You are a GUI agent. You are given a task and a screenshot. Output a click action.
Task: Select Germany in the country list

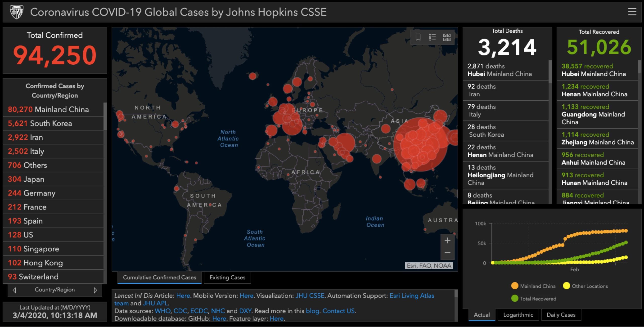pyautogui.click(x=53, y=193)
